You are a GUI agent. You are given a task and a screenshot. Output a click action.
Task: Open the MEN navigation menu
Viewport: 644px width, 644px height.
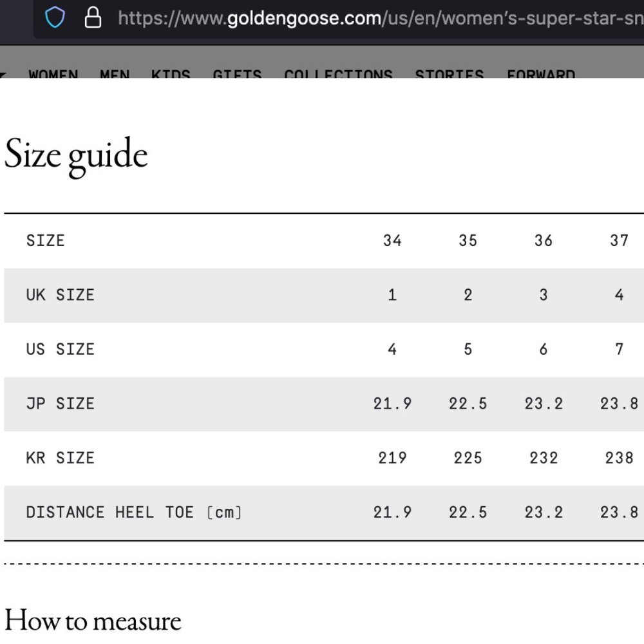click(115, 74)
